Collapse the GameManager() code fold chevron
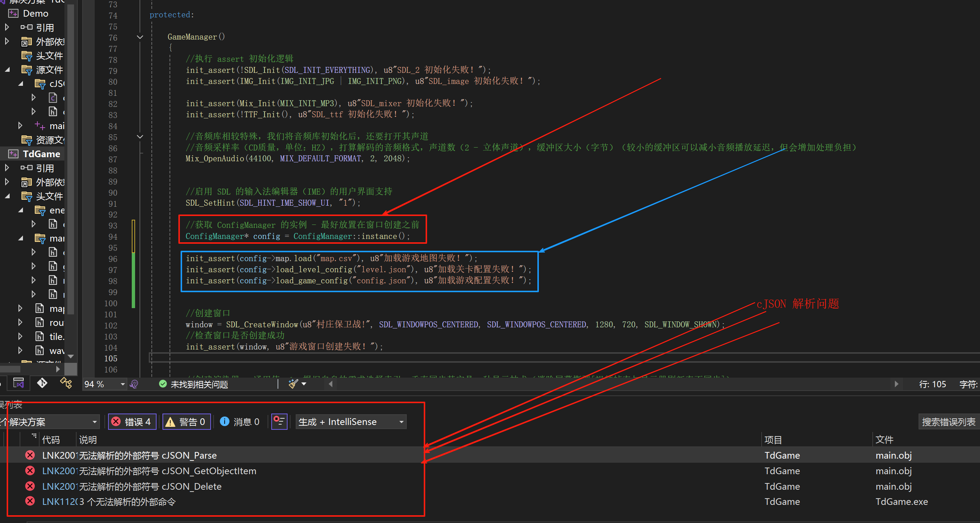The image size is (980, 523). [140, 37]
